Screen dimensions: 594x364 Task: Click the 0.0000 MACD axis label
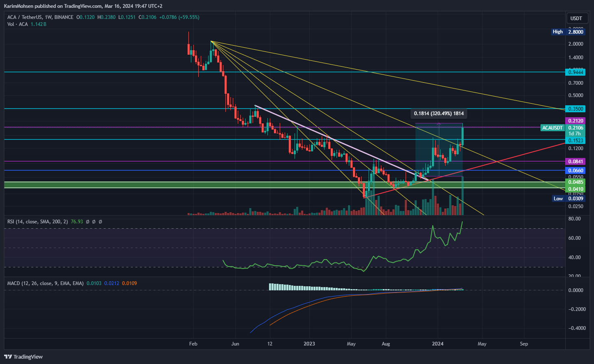click(575, 290)
